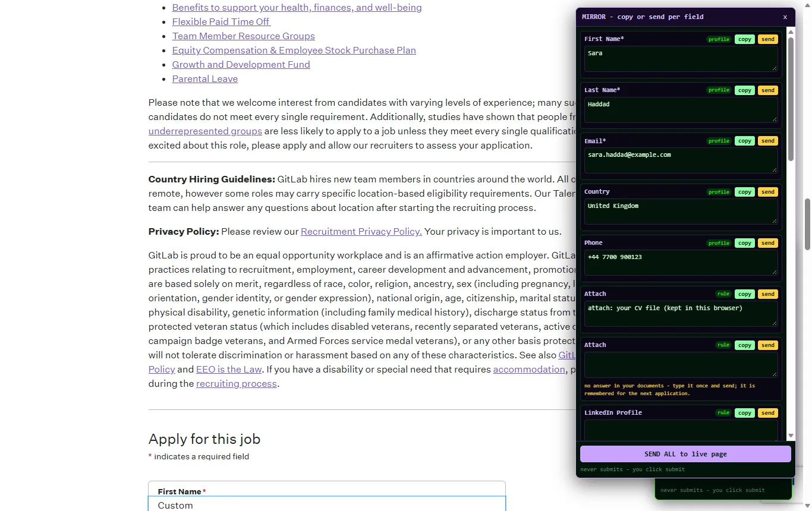Open Equity Compensation & Employee Stock Purchase Plan
The height and width of the screenshot is (511, 812).
pyautogui.click(x=294, y=51)
